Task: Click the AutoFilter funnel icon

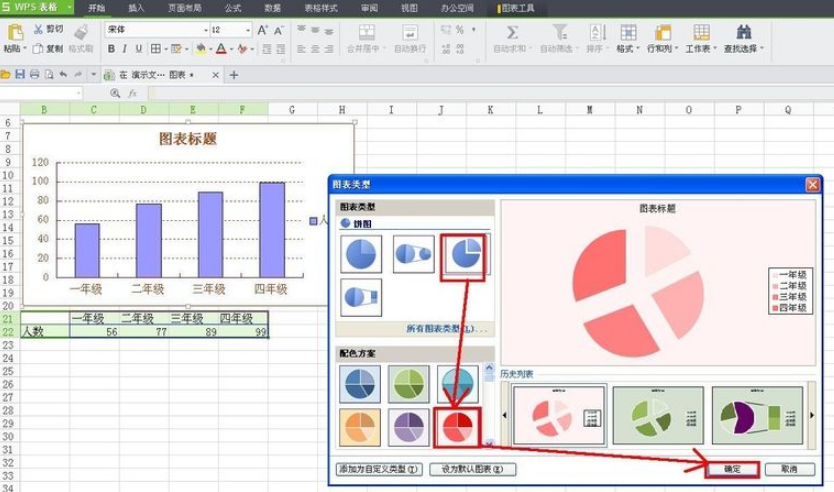Action: pos(560,32)
